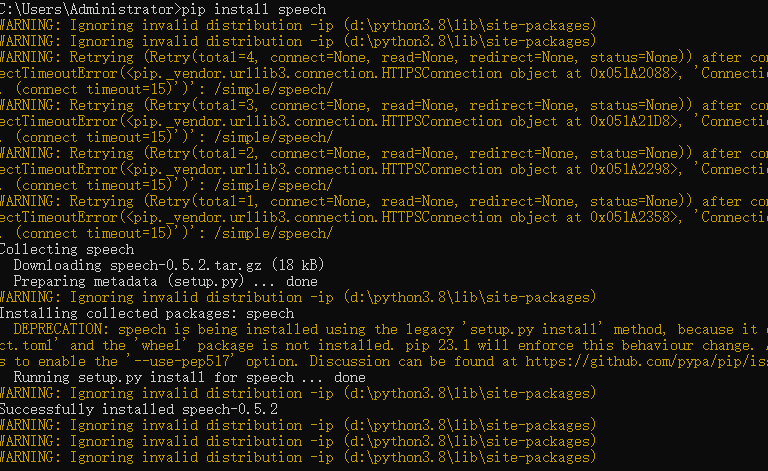768x471 pixels.
Task: Click the DEPRECATION warning line text
Action: (391, 329)
